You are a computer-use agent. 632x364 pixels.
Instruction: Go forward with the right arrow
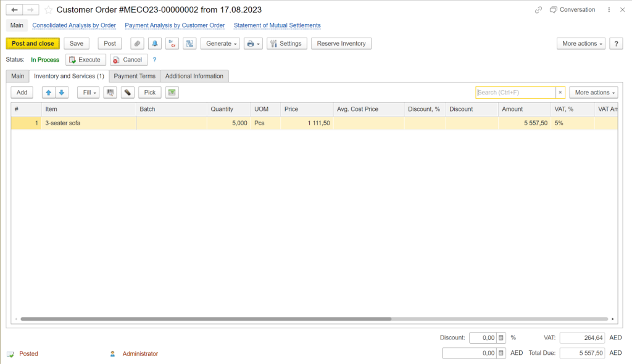pyautogui.click(x=31, y=10)
